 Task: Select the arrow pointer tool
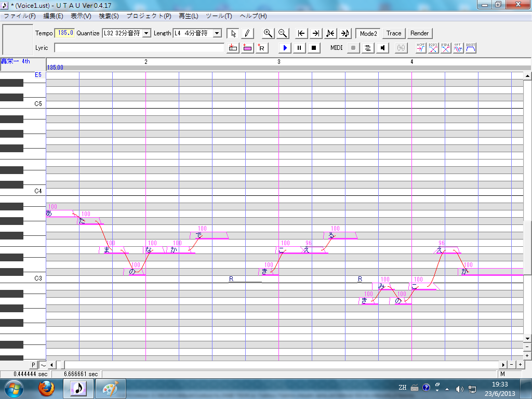(233, 33)
